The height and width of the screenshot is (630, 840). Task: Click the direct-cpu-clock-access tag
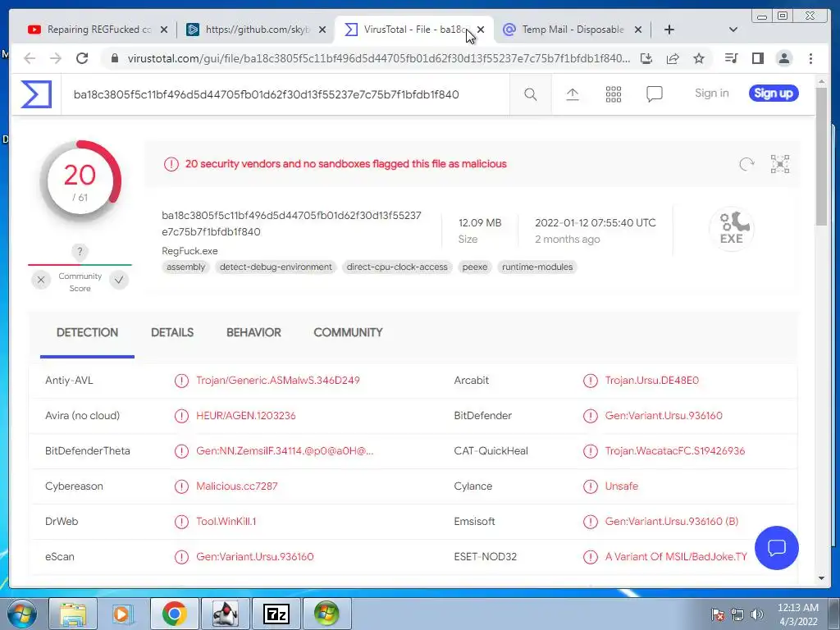coord(397,267)
